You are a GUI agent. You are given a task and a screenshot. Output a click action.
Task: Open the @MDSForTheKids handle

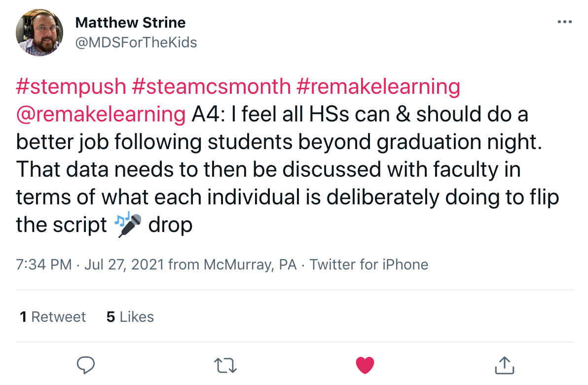[136, 43]
